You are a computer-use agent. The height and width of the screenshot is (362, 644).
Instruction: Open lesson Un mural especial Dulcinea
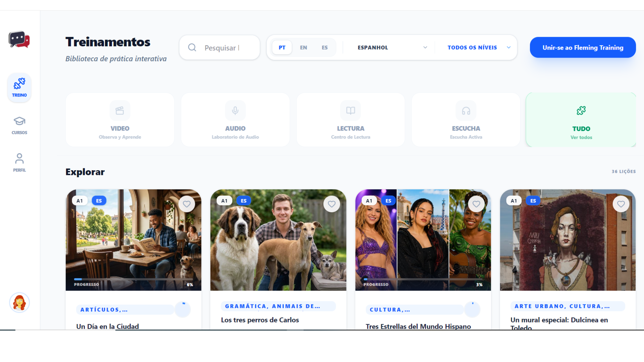click(x=559, y=323)
